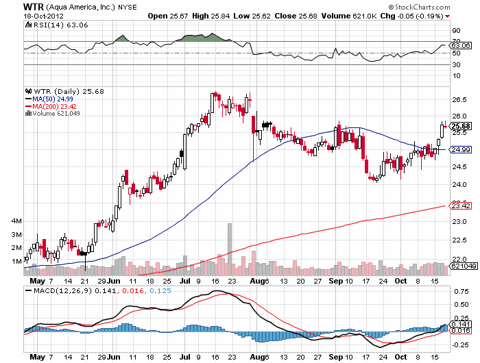Click the 24.5 price axis label
Viewport: 480px width, 363px height.
[460, 167]
